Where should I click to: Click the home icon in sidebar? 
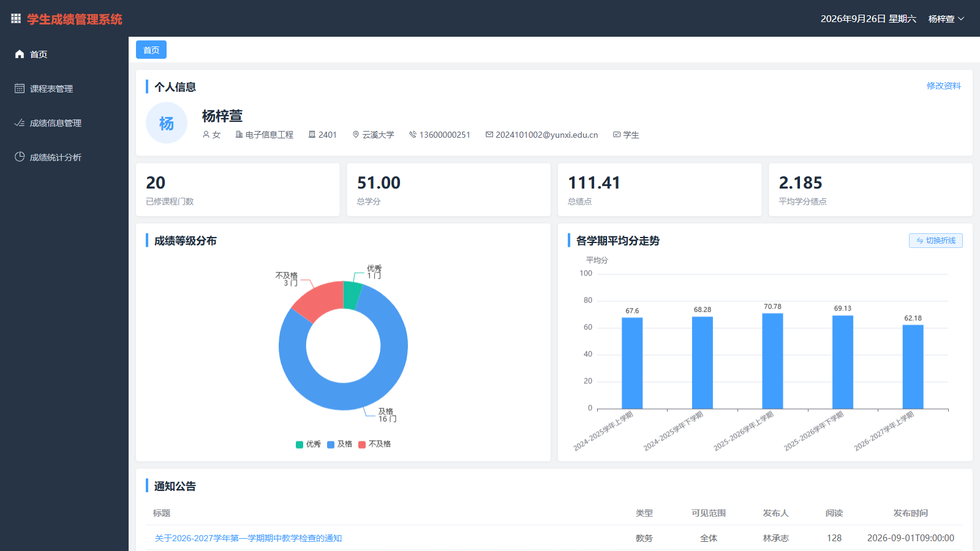[20, 54]
